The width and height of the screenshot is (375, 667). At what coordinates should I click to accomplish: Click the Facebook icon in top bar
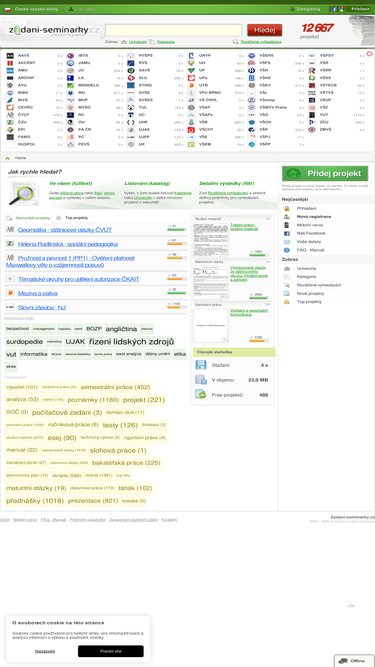(x=334, y=9)
